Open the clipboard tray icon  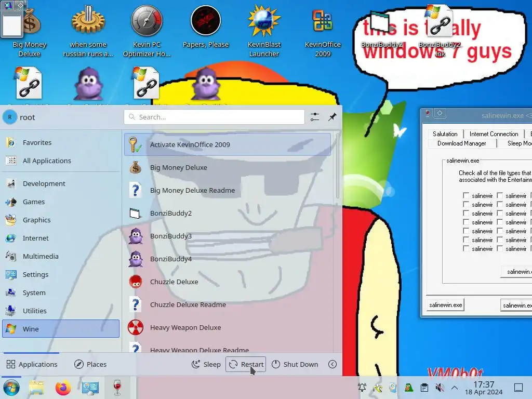424,388
